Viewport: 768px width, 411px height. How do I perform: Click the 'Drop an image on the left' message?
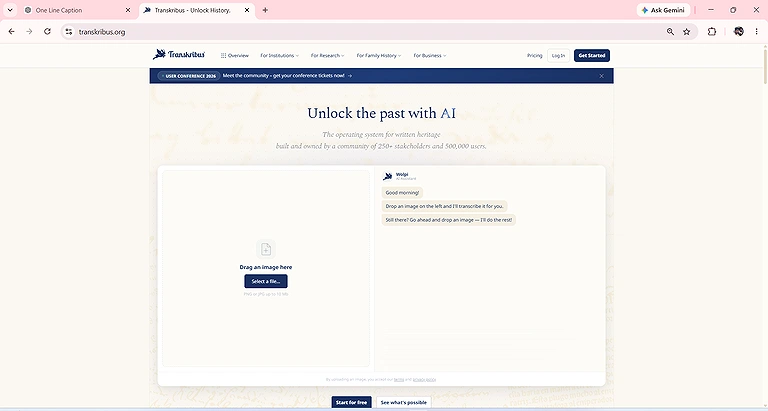point(444,206)
